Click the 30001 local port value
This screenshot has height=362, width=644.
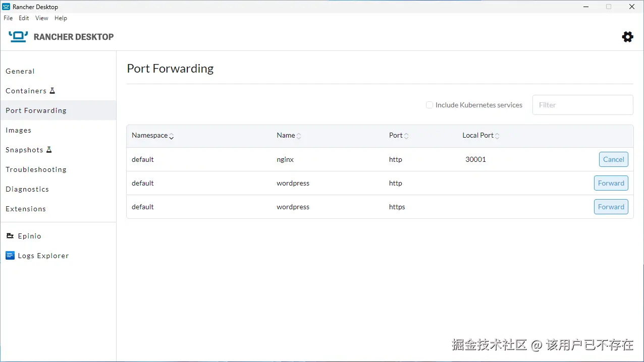coord(475,159)
